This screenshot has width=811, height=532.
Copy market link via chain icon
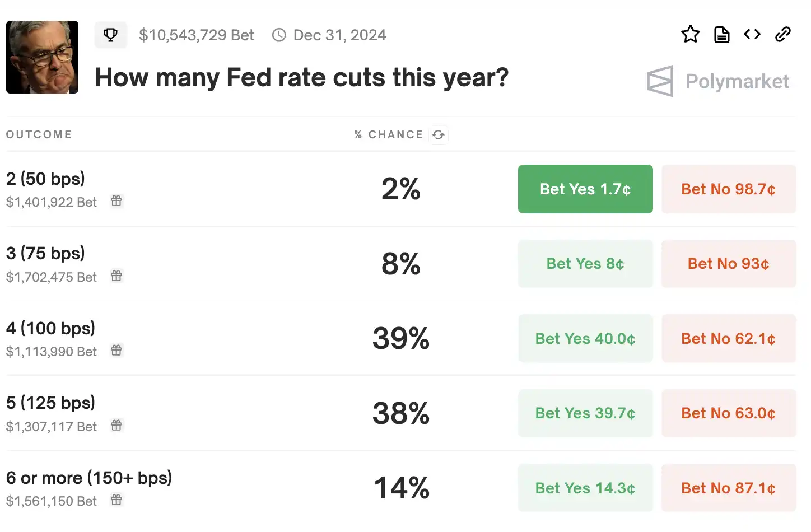click(x=782, y=35)
